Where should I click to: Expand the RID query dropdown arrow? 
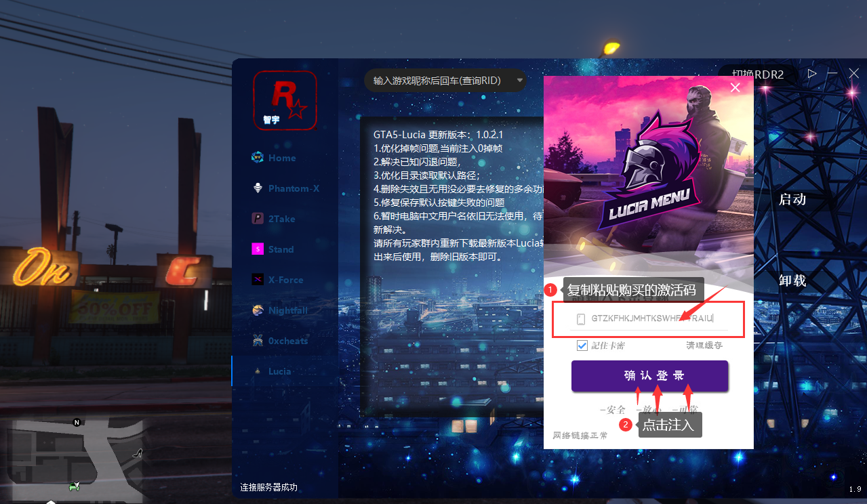[x=520, y=80]
